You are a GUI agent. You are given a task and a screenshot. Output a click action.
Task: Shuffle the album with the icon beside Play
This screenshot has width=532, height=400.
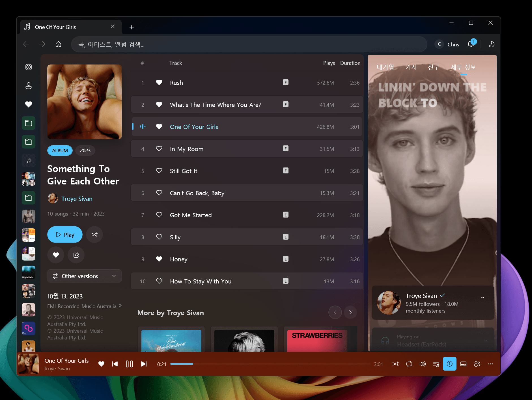pyautogui.click(x=94, y=235)
